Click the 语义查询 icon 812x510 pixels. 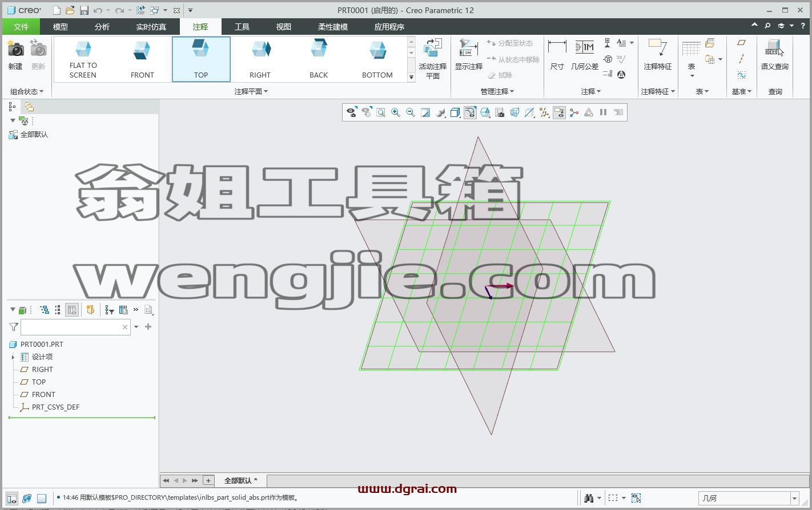point(774,48)
